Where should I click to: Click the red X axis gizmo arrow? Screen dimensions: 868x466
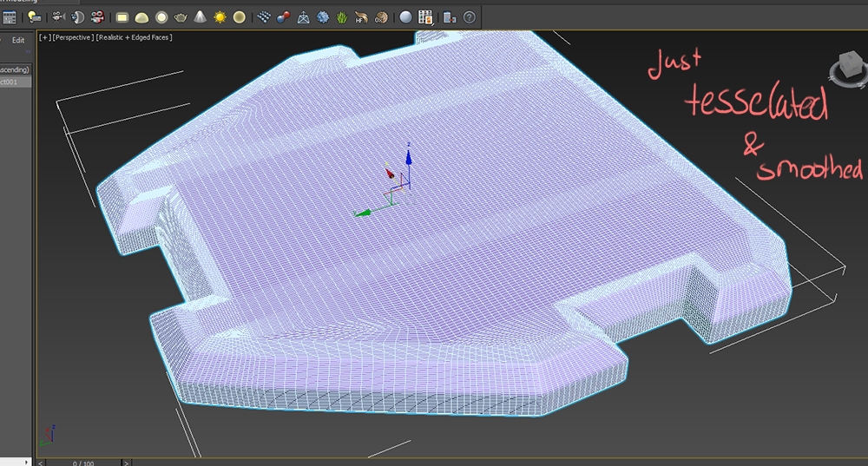(389, 172)
